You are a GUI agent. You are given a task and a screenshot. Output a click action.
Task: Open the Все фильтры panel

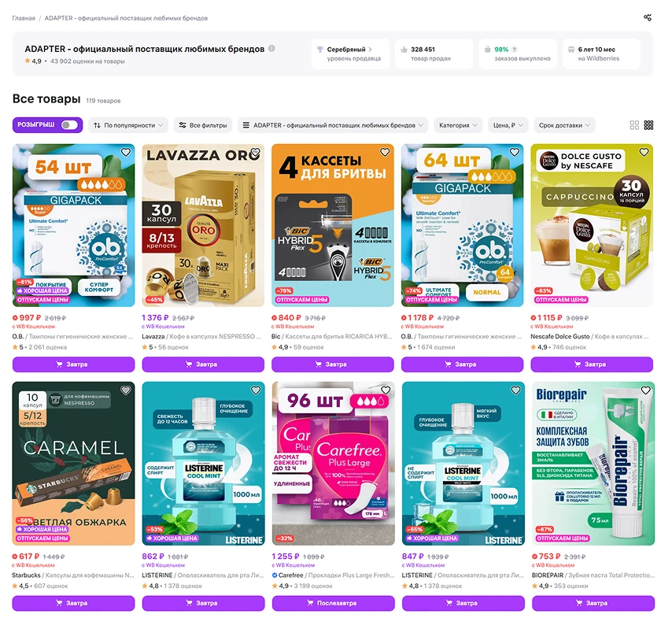click(203, 125)
